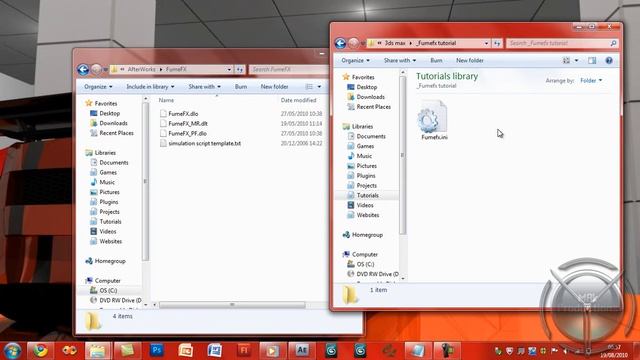Open FumeFX.dlo file in the FumeFX window
Image resolution: width=640 pixels, height=360 pixels.
[x=183, y=114]
